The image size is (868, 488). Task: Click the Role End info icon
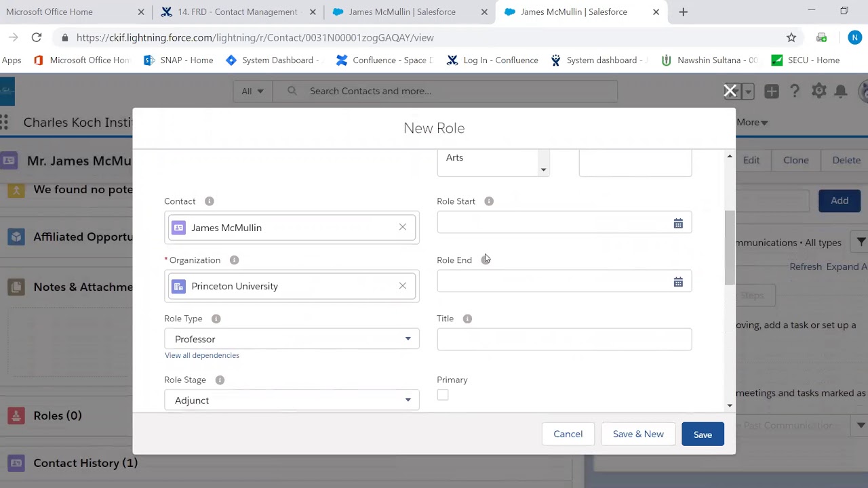486,260
